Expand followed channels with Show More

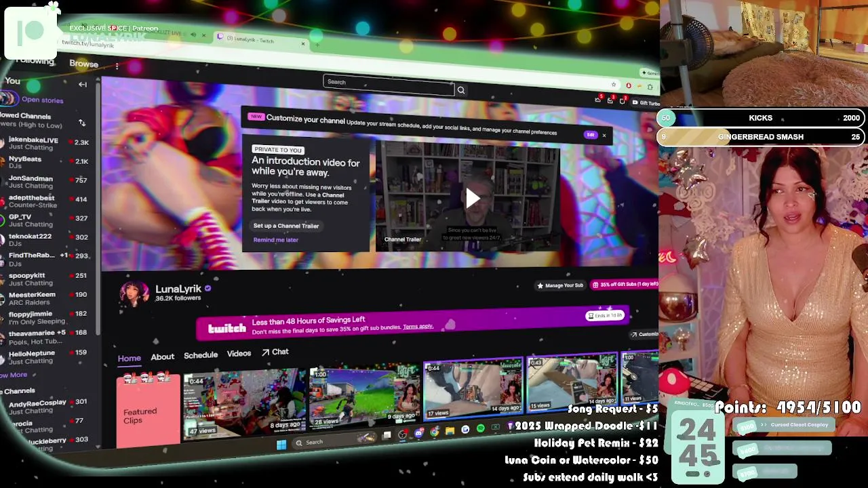[x=14, y=375]
